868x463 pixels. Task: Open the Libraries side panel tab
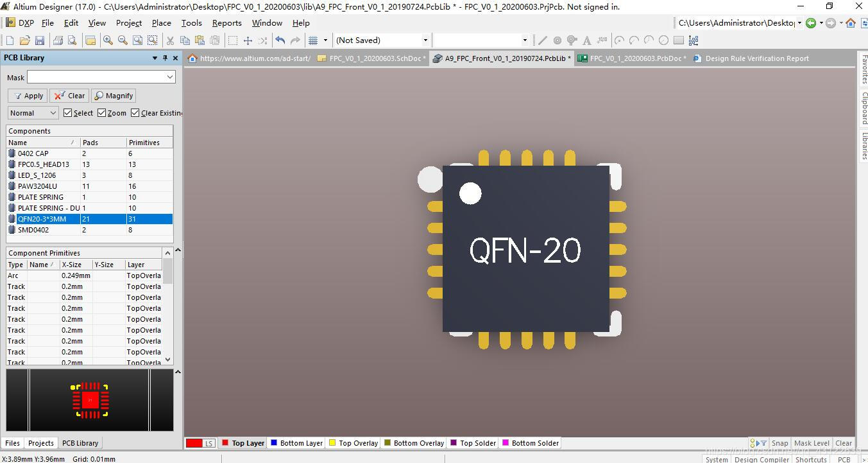(x=864, y=146)
